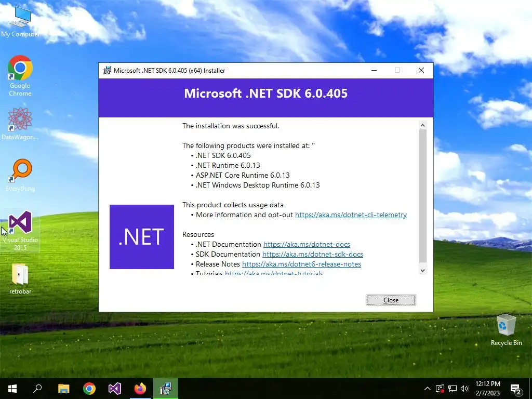Click the '.NET SDK 6.0.405' list item
Image resolution: width=532 pixels, height=399 pixels.
(x=223, y=155)
